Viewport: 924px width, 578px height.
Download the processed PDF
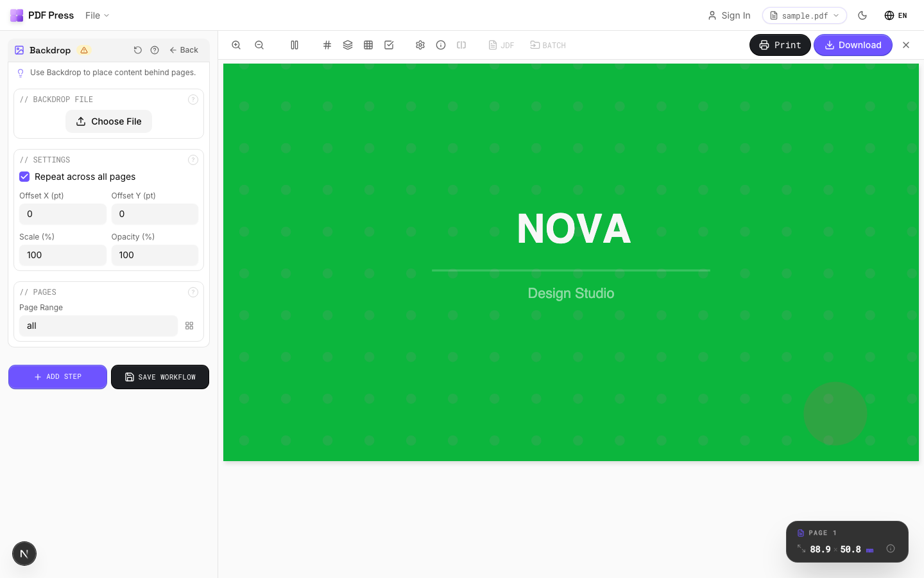(853, 45)
